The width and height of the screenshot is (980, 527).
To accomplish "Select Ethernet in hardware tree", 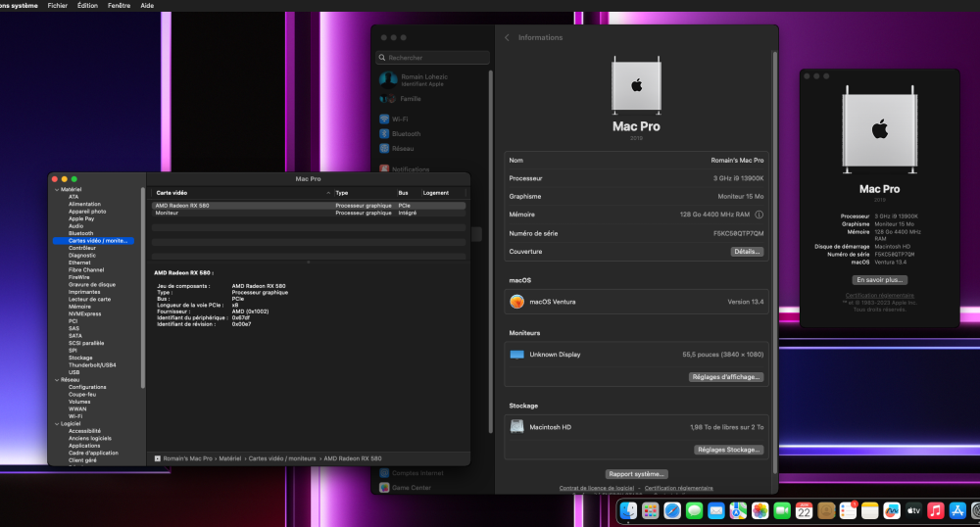I will [79, 263].
